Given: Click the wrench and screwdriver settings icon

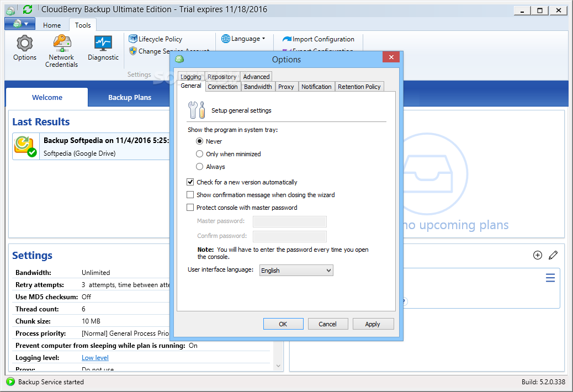Looking at the screenshot, I should 196,110.
